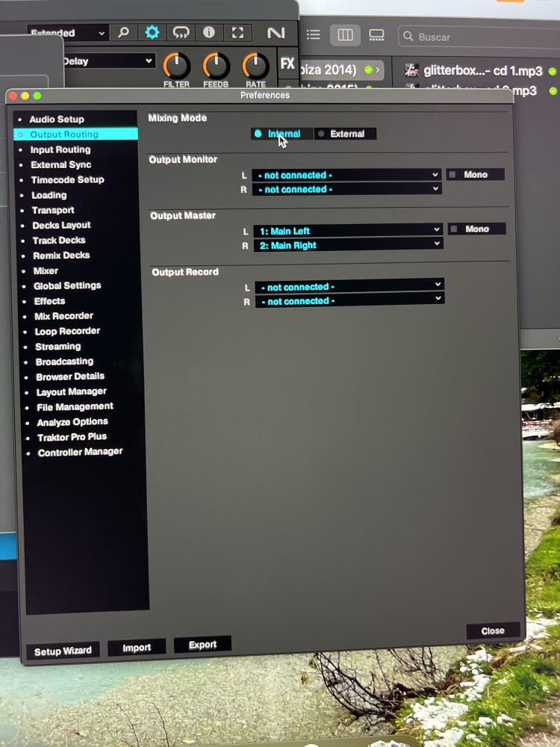Image resolution: width=560 pixels, height=747 pixels.
Task: Open Mixer preferences section
Action: (x=46, y=270)
